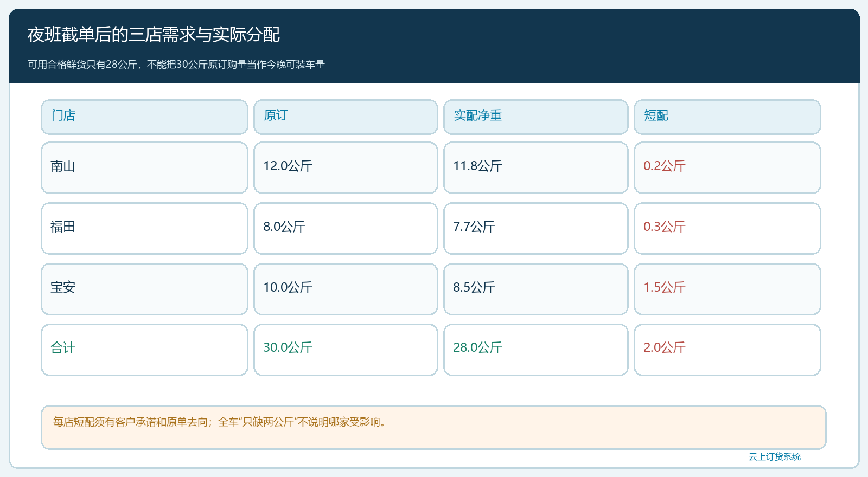
Task: Click the 门店 column header
Action: (x=144, y=117)
